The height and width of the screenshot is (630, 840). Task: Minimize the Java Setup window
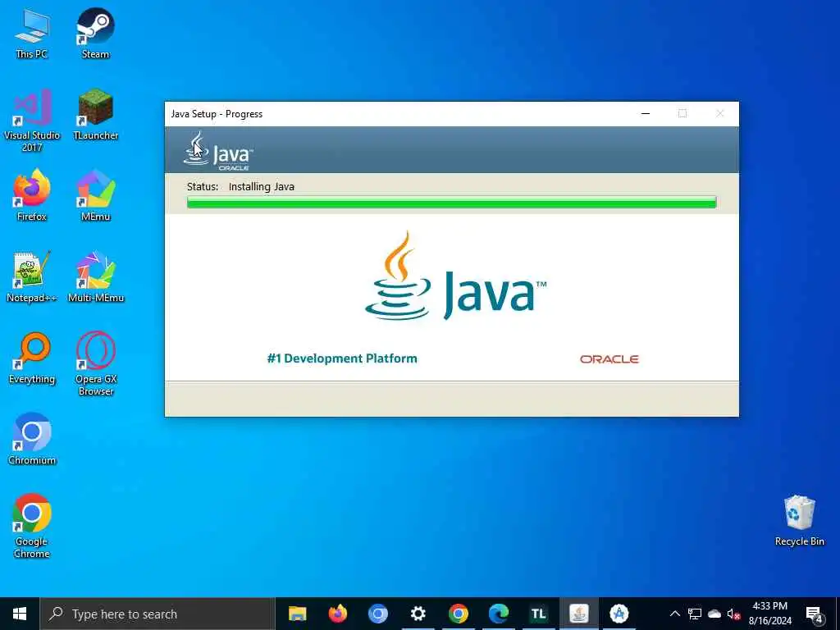pyautogui.click(x=646, y=113)
